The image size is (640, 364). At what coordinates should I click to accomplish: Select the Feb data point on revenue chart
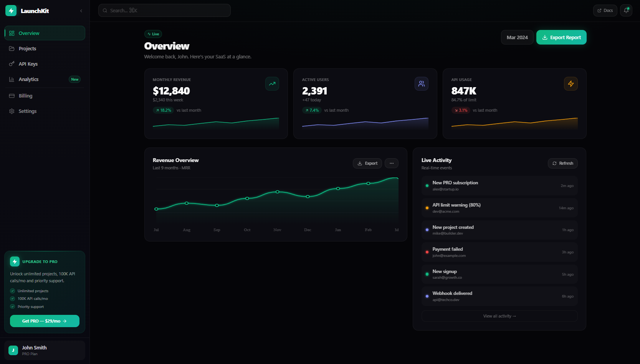tap(368, 184)
